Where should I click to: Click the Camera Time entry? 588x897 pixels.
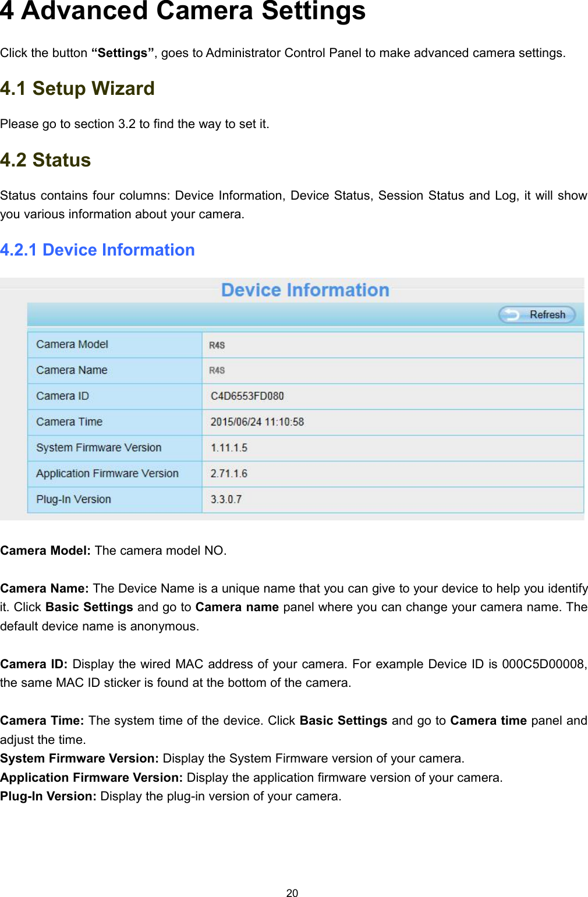[258, 421]
